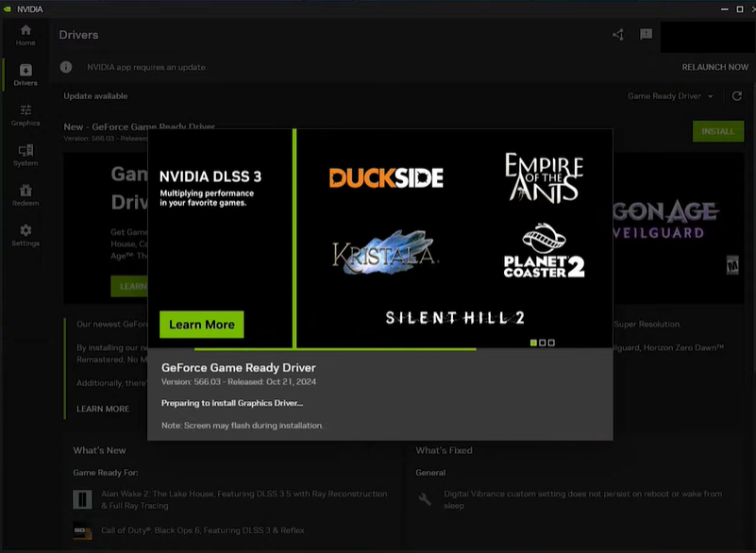Select the third carousel indicator dot
The image size is (756, 553).
pos(551,343)
